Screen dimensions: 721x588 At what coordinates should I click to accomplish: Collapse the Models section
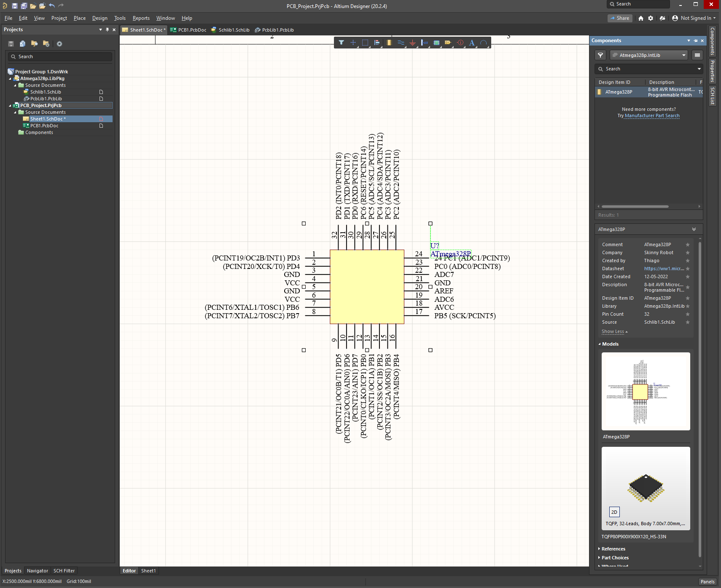coord(600,344)
